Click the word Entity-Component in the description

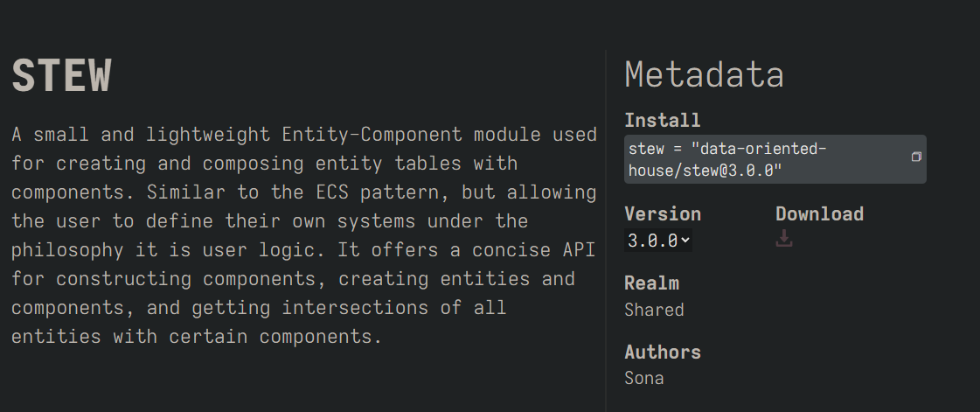click(x=372, y=135)
